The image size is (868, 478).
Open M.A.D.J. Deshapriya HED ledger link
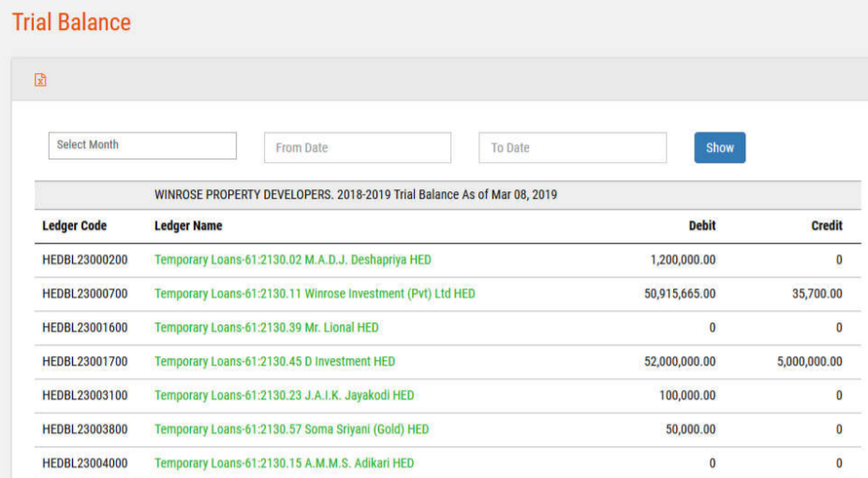tap(292, 260)
